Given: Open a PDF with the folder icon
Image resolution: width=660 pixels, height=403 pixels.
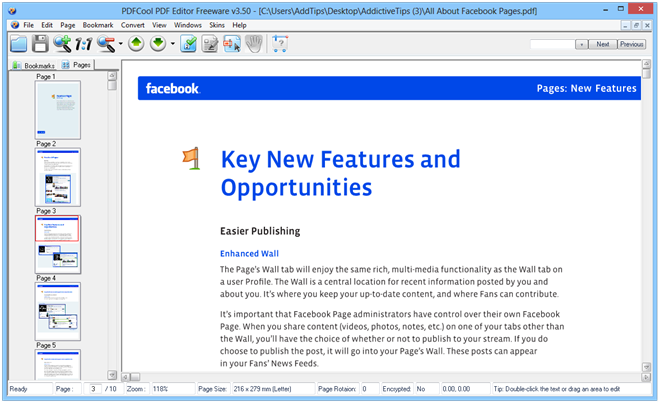Looking at the screenshot, I should tap(19, 44).
